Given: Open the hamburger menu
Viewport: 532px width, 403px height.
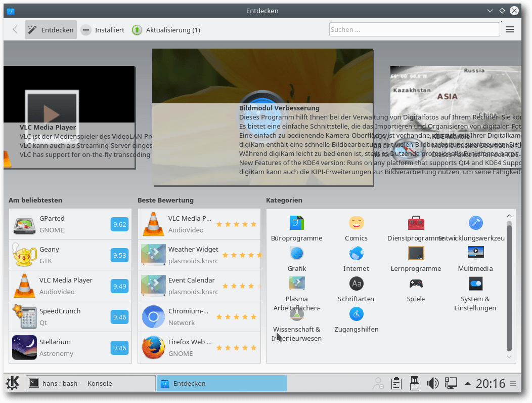Looking at the screenshot, I should 510,29.
